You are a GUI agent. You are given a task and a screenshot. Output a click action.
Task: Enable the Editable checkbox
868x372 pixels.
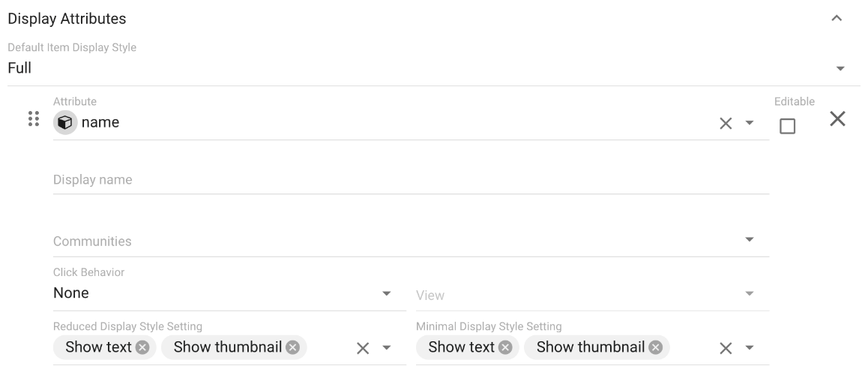click(x=787, y=127)
